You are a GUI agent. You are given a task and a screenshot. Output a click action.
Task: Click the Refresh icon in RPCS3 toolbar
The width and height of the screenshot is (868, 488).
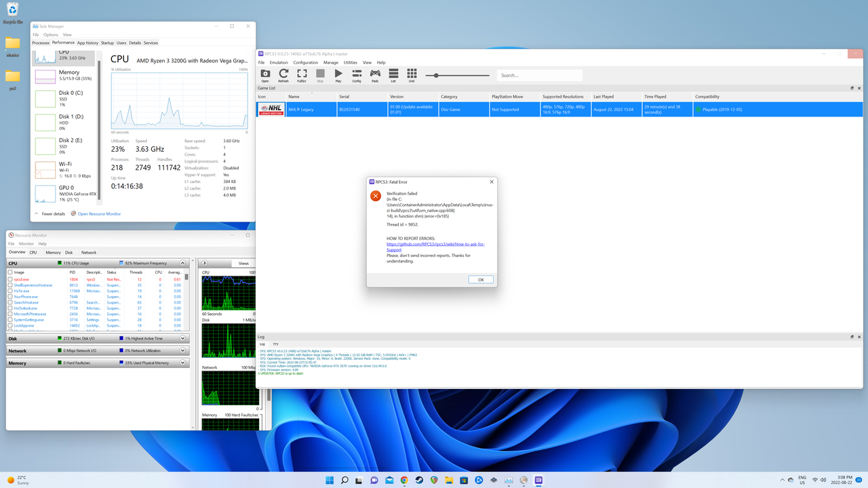point(283,74)
